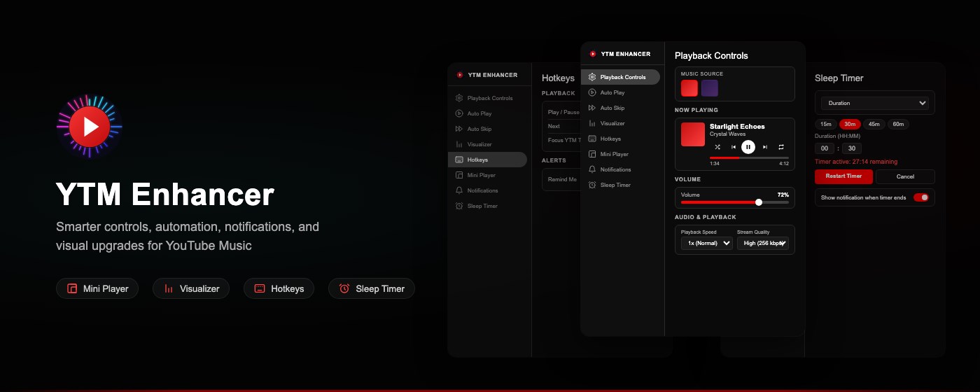Click the Focus YTM hotkey row

pos(564,140)
